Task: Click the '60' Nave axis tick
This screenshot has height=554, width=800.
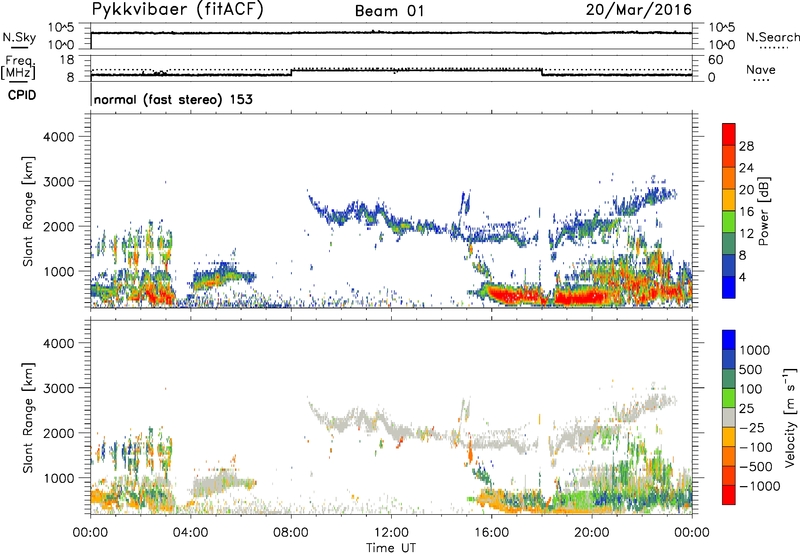Action: point(715,60)
